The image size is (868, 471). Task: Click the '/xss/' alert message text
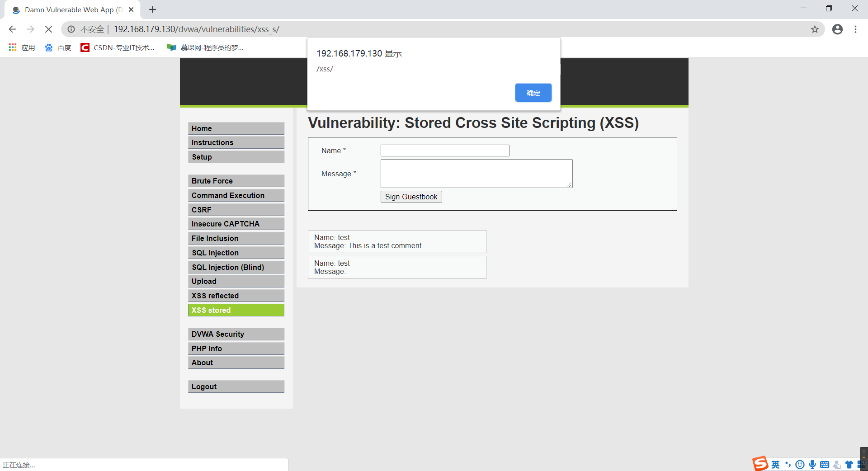[x=325, y=69]
